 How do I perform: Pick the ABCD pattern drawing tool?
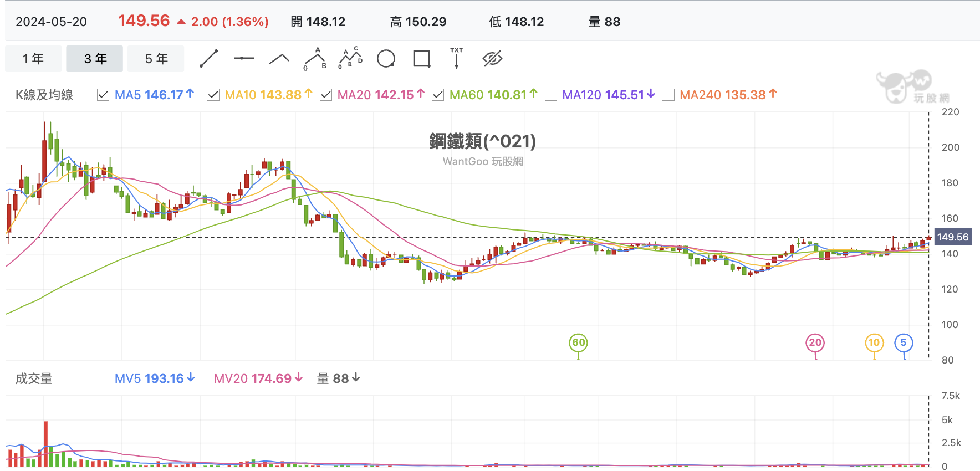point(350,58)
